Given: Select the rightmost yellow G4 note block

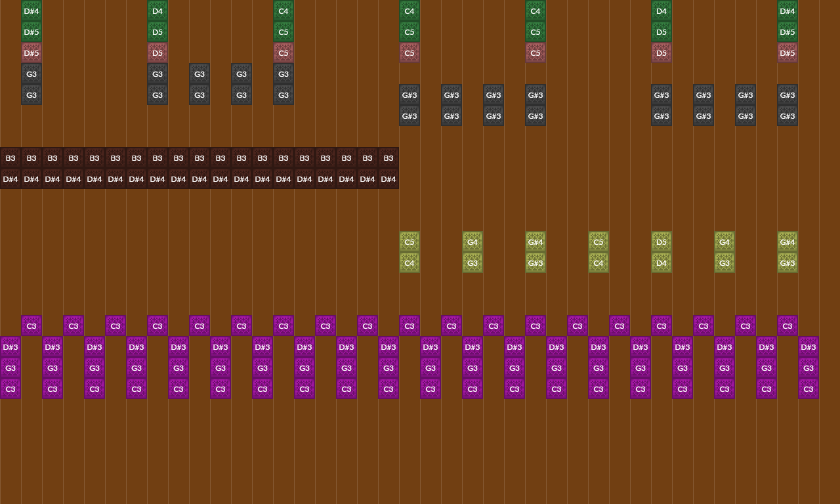Looking at the screenshot, I should coord(724,242).
